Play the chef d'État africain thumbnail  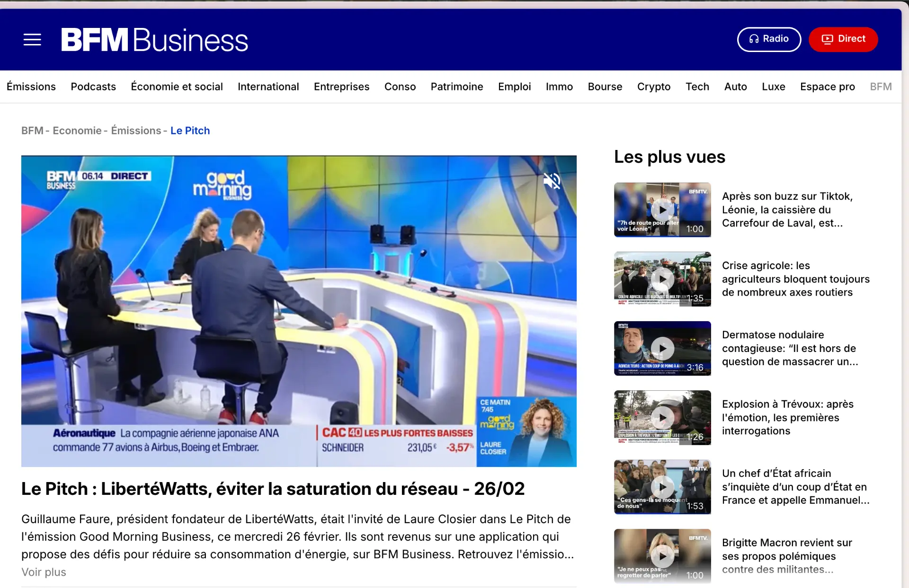click(662, 487)
